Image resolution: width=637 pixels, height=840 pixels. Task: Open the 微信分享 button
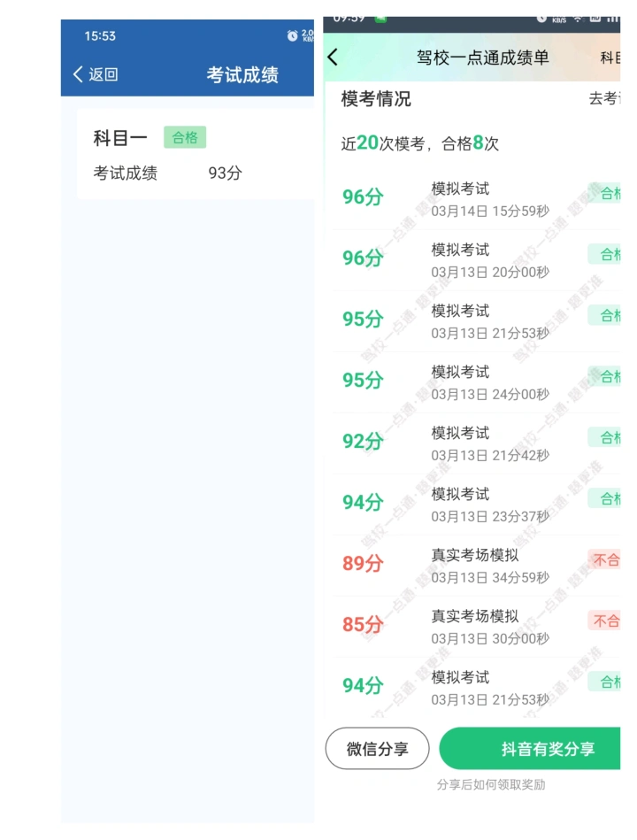point(378,749)
